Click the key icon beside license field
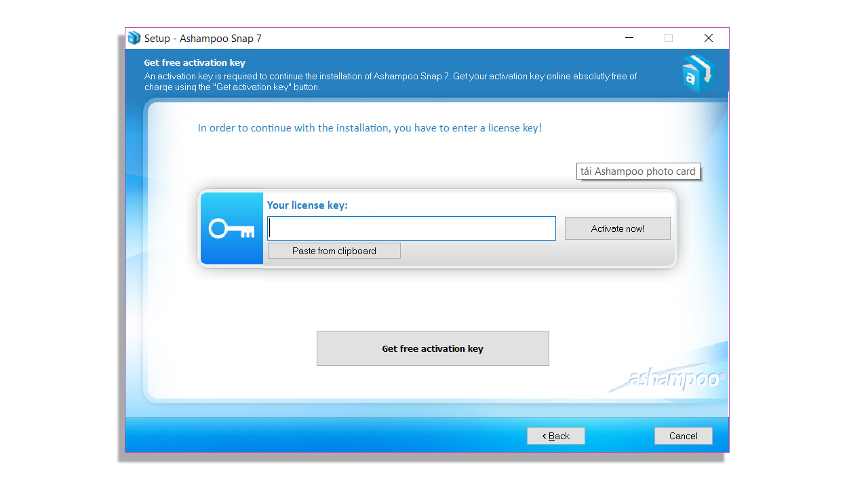 tap(231, 228)
